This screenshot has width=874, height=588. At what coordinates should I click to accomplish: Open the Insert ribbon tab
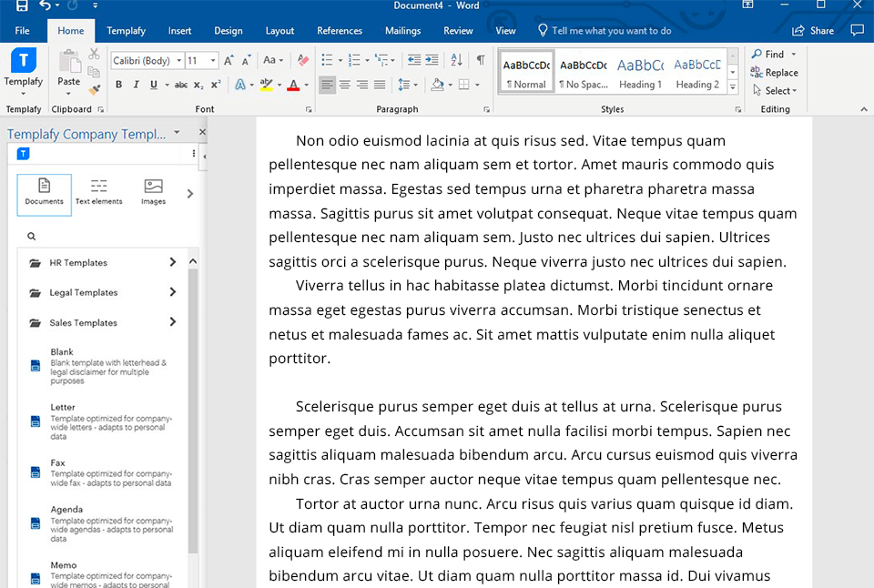(x=179, y=31)
